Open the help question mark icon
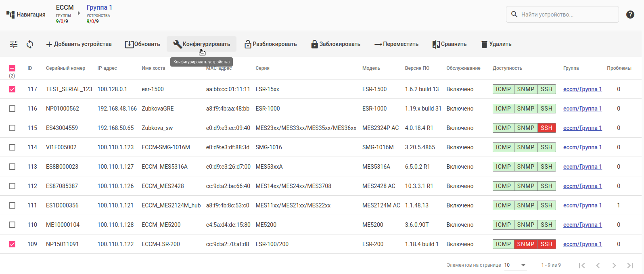 click(630, 15)
